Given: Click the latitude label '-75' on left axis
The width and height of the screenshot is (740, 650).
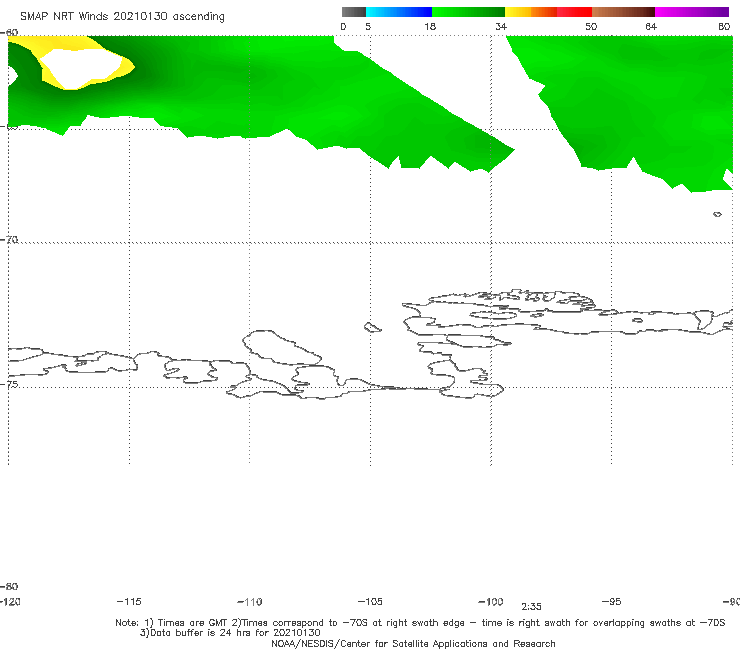Looking at the screenshot, I should pyautogui.click(x=9, y=384).
